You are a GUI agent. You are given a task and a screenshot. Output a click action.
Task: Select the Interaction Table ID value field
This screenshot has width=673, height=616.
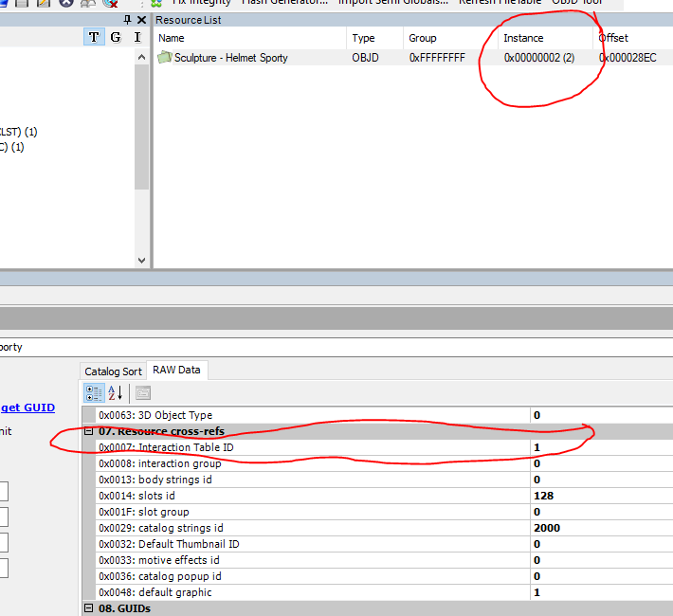(x=599, y=447)
